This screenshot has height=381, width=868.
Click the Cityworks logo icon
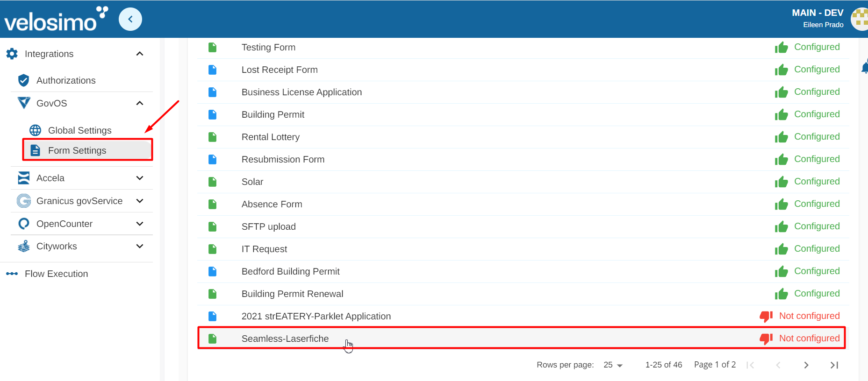[24, 246]
